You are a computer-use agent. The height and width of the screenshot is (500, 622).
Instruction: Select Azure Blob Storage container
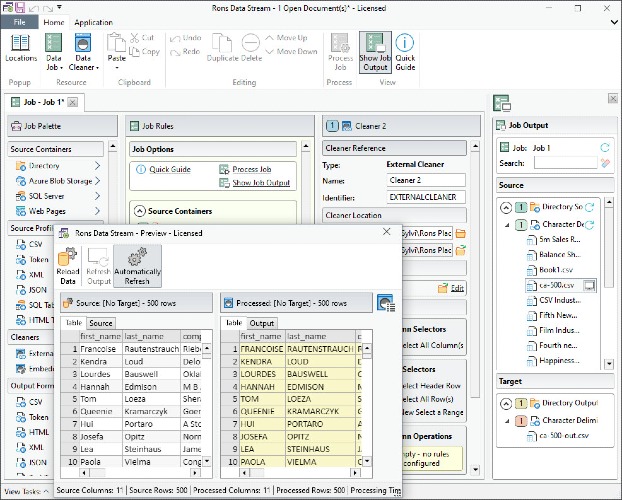[x=54, y=181]
